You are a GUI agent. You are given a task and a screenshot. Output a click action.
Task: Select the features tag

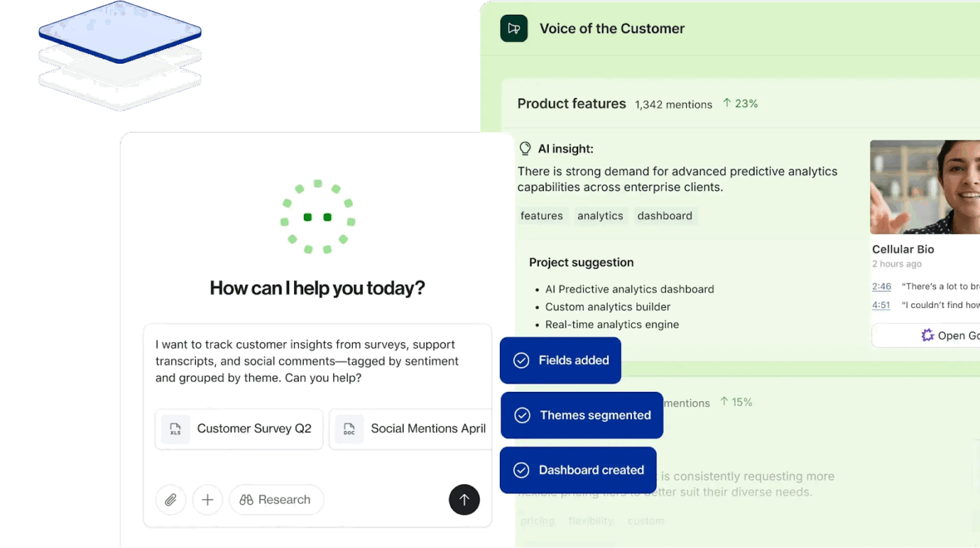(x=541, y=216)
